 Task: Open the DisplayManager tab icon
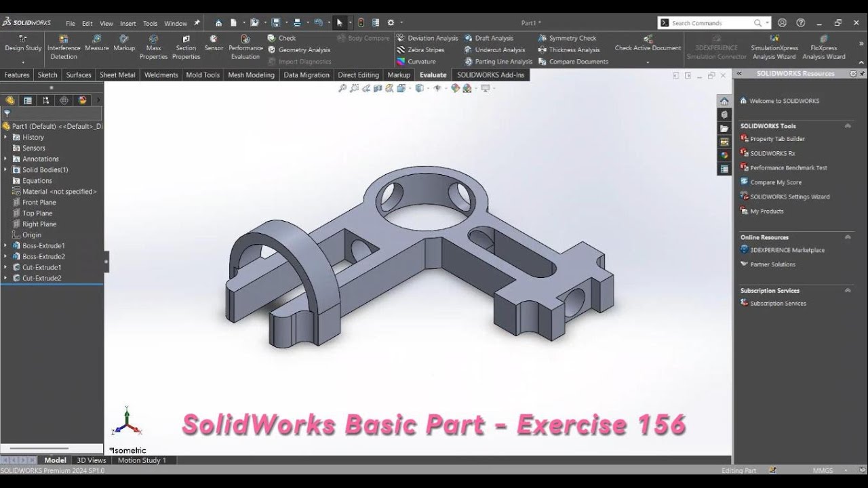click(82, 100)
